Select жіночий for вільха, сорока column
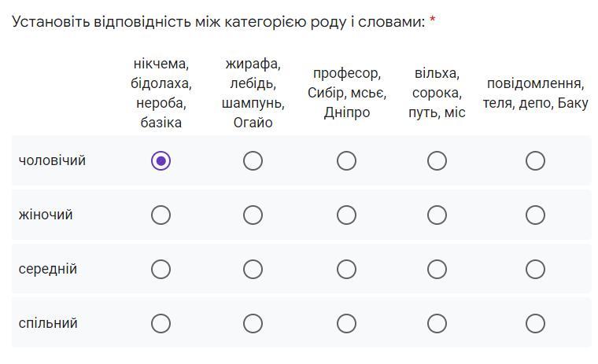Image resolution: width=598 pixels, height=364 pixels. coord(437,215)
